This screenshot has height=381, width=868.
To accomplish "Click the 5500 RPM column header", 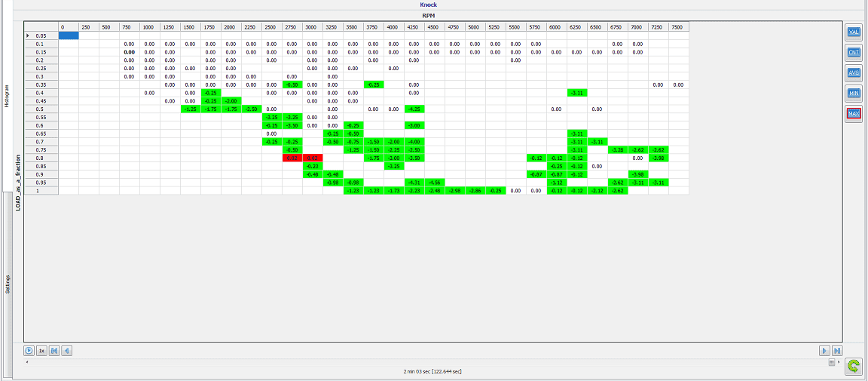I will click(x=516, y=26).
